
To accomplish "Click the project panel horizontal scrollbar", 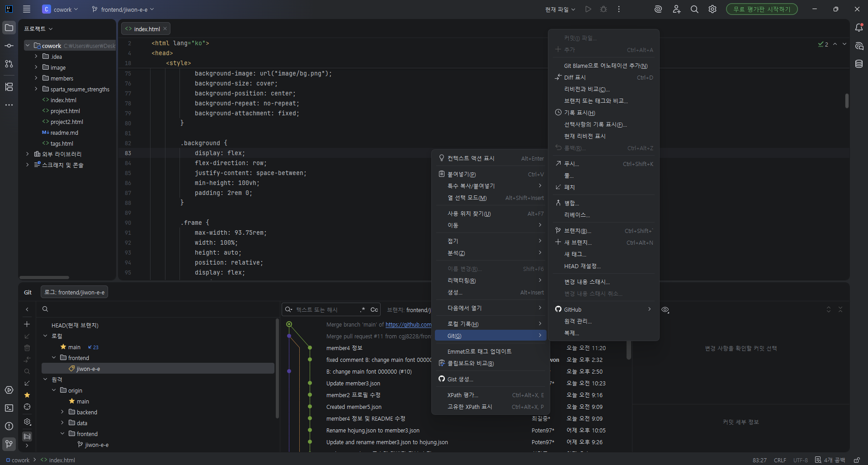I will pos(44,277).
